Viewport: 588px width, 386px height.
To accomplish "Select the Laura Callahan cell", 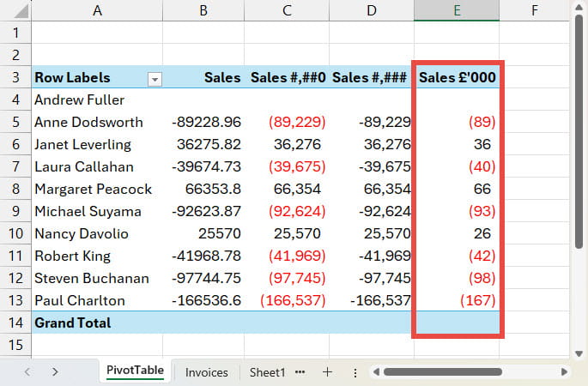I will (x=97, y=166).
